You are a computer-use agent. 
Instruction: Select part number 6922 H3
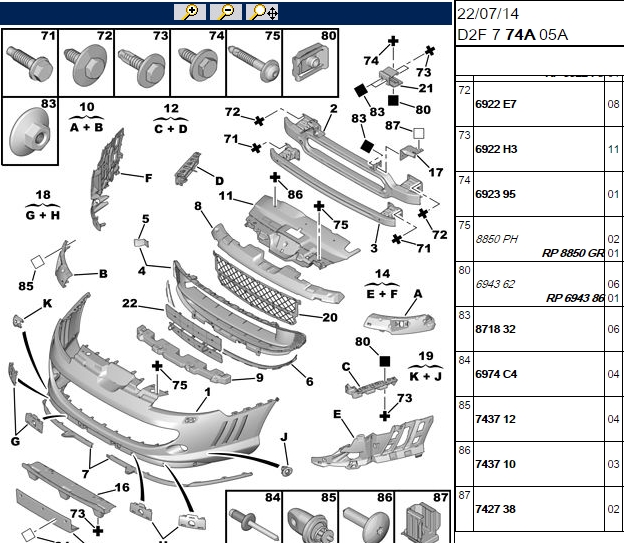click(496, 149)
